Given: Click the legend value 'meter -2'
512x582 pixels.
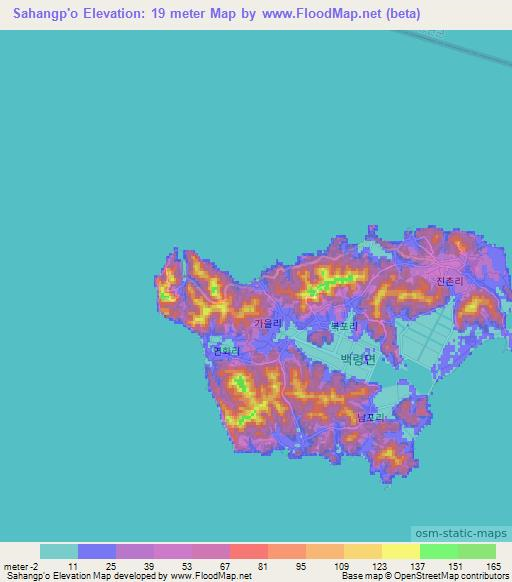Looking at the screenshot, I should pyautogui.click(x=21, y=567).
